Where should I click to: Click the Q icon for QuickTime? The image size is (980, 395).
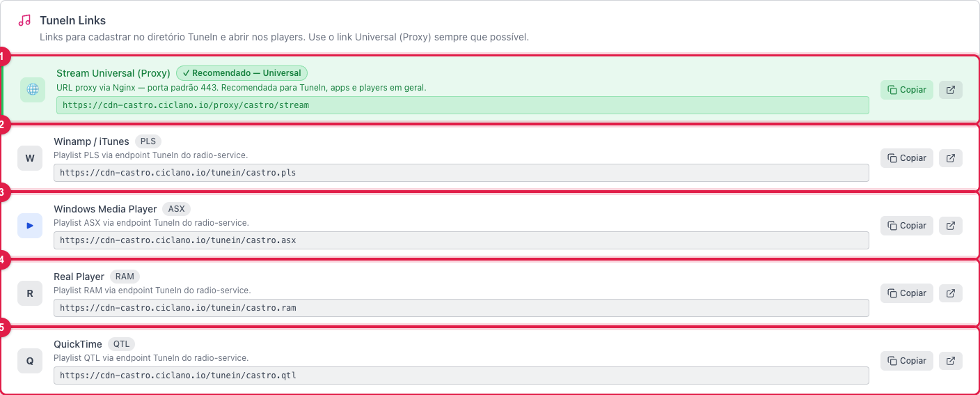30,361
